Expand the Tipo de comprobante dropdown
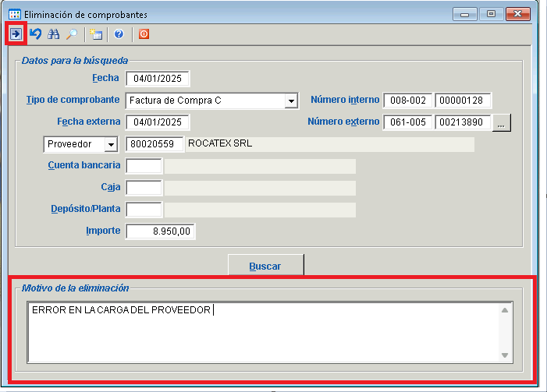 coord(290,101)
